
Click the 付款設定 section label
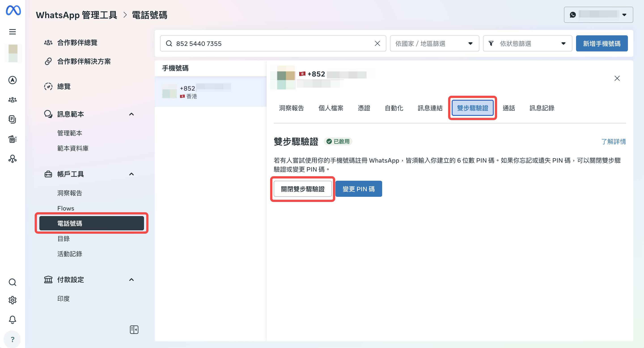point(70,280)
